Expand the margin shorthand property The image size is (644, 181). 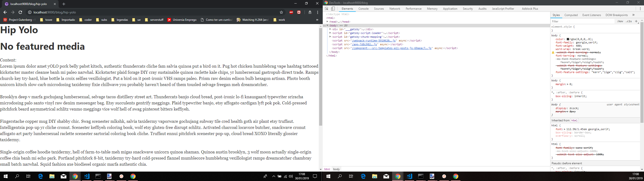tap(567, 84)
